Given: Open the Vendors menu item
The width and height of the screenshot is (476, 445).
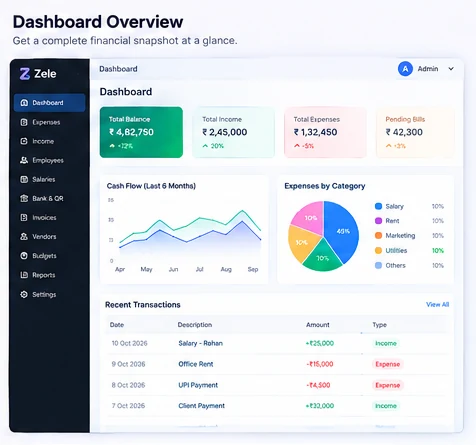Looking at the screenshot, I should [x=49, y=237].
